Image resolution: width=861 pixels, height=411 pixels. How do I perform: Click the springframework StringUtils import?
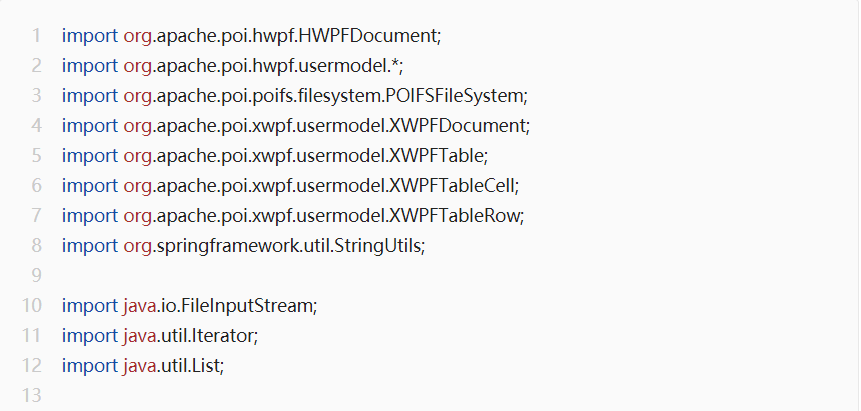[243, 246]
